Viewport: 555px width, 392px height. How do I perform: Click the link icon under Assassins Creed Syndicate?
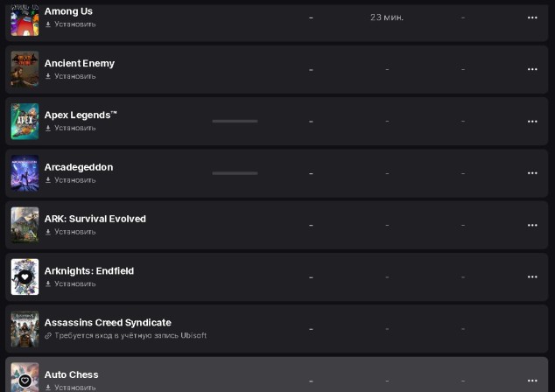[48, 336]
